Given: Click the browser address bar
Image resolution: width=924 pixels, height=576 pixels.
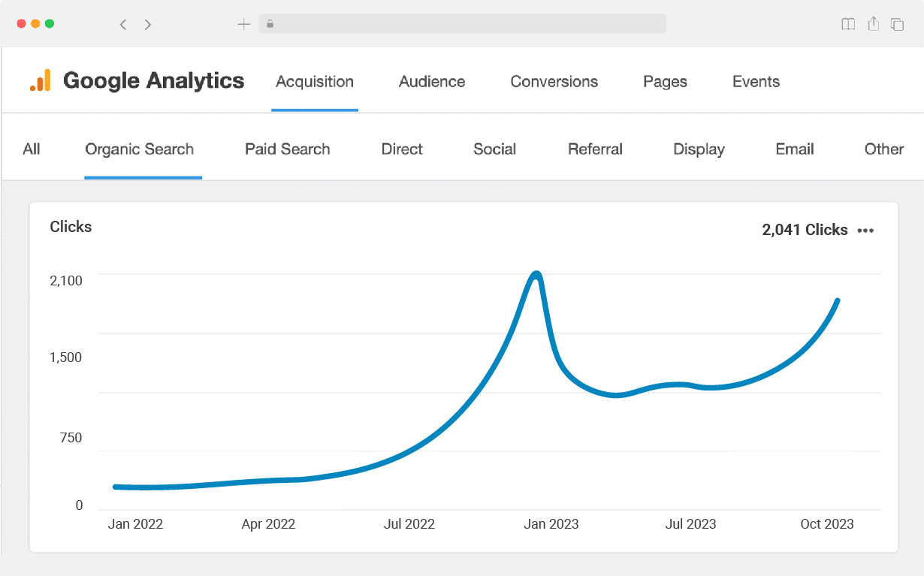Looking at the screenshot, I should tap(462, 24).
